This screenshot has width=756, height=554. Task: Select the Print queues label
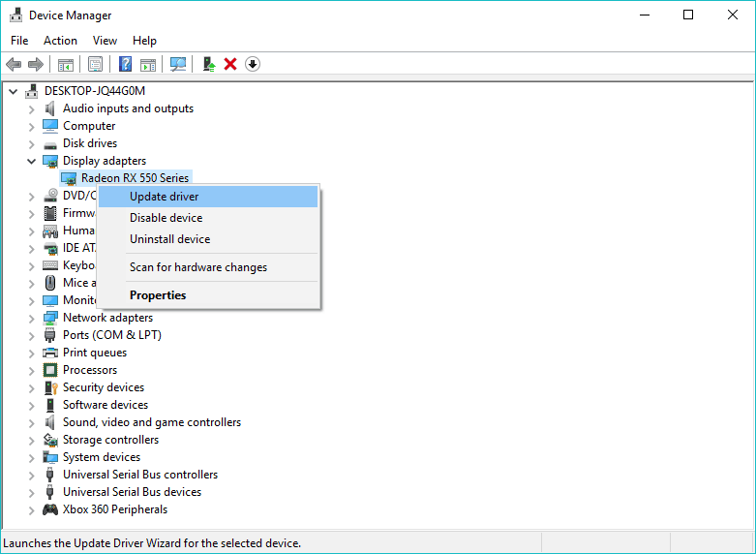pos(95,353)
